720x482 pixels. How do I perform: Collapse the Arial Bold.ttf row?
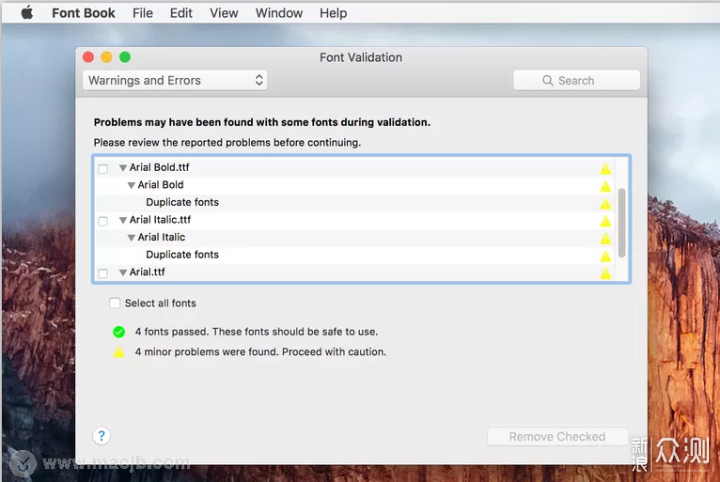123,168
